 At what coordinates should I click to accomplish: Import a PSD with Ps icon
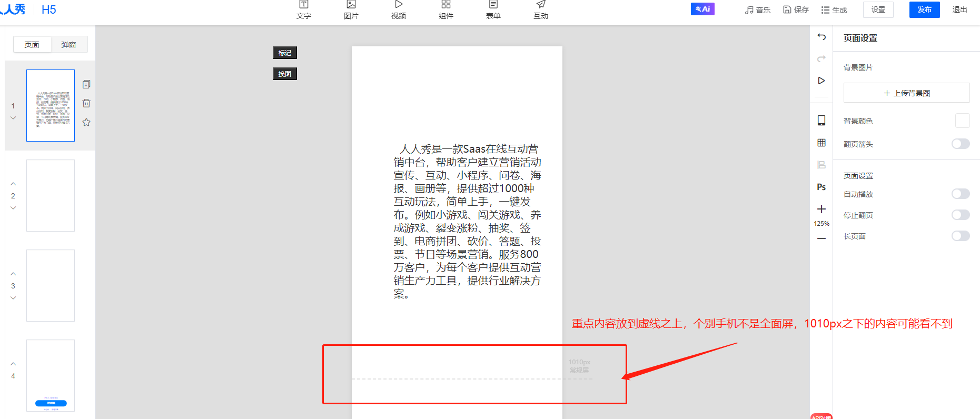[x=821, y=187]
